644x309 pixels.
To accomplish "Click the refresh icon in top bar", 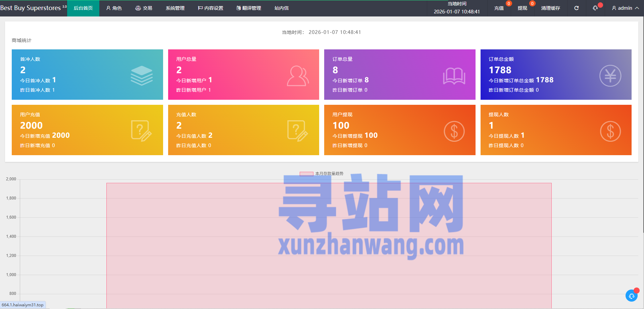I will [576, 8].
